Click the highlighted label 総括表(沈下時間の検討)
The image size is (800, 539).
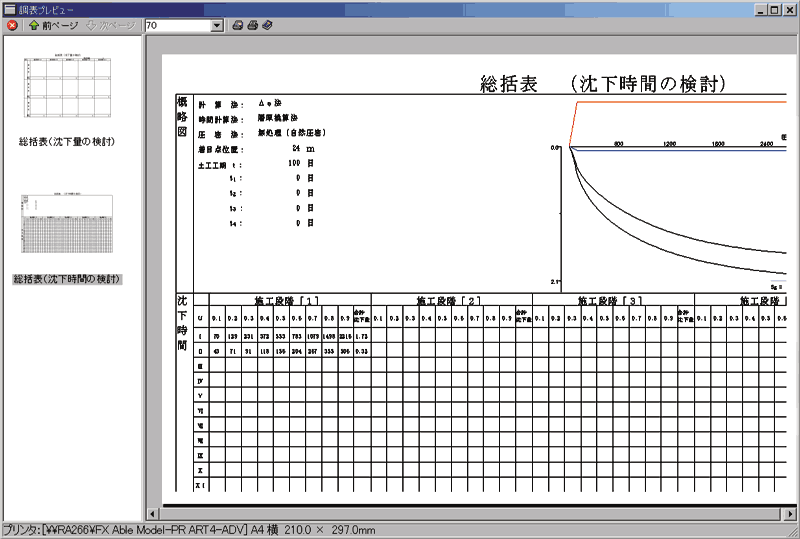pyautogui.click(x=67, y=279)
